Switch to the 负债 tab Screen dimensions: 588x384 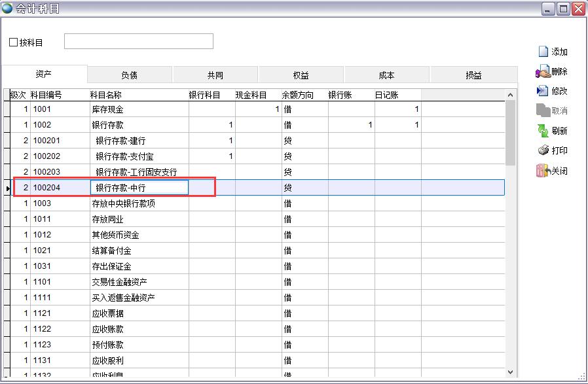tap(129, 75)
